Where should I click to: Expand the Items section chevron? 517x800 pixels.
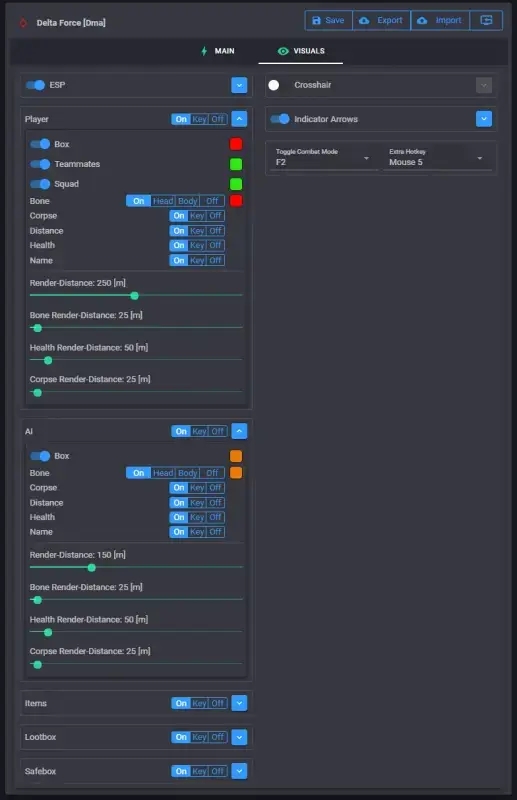tap(239, 703)
